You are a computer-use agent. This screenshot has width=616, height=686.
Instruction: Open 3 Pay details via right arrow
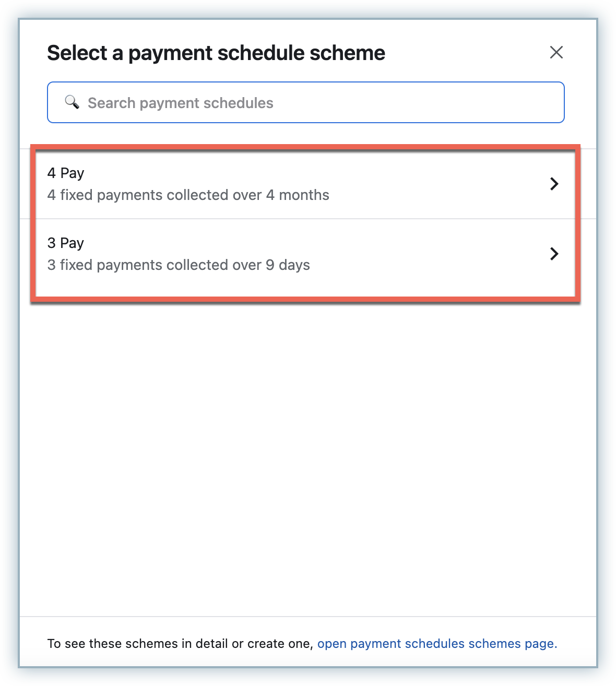pos(554,254)
